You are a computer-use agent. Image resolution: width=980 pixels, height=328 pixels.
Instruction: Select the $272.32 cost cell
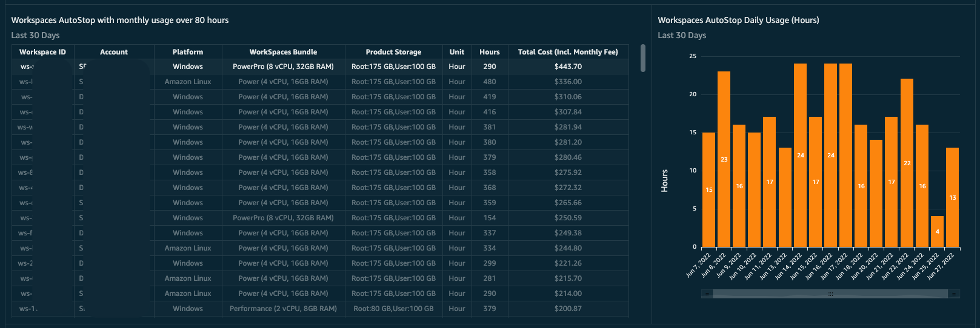coord(568,188)
